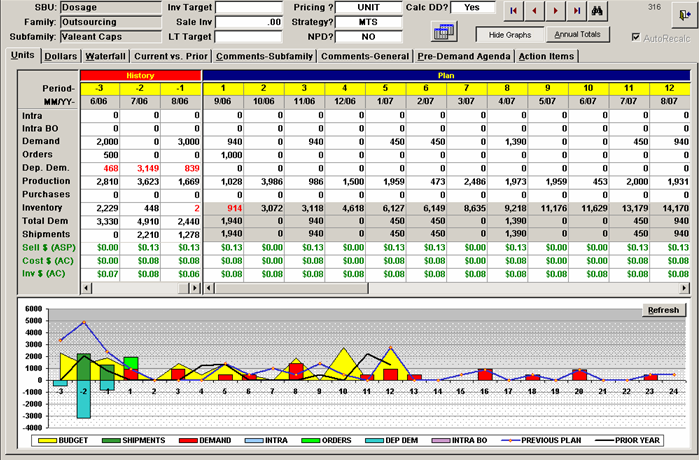The height and width of the screenshot is (460, 699).
Task: Click the red History header
Action: (x=140, y=75)
